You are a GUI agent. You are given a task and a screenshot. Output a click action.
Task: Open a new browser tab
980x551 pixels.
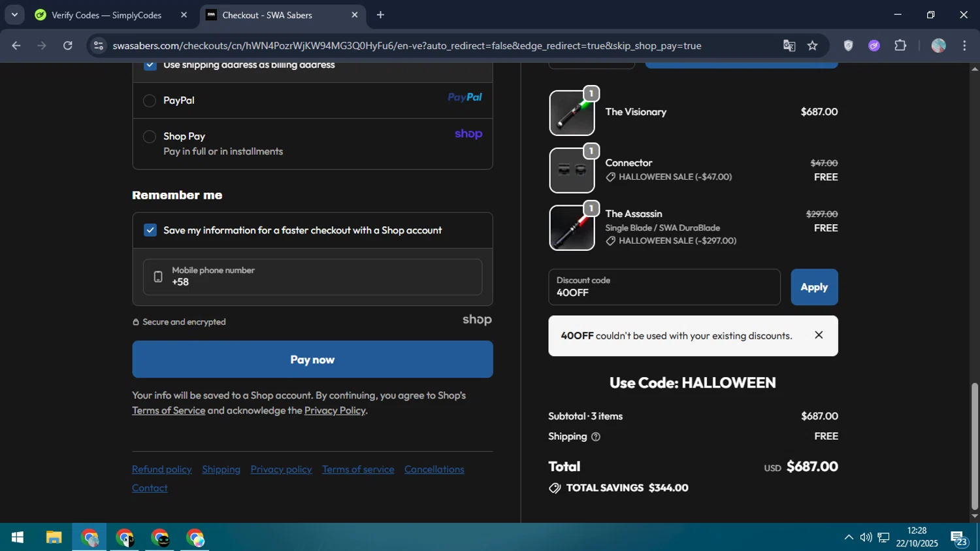(x=381, y=15)
